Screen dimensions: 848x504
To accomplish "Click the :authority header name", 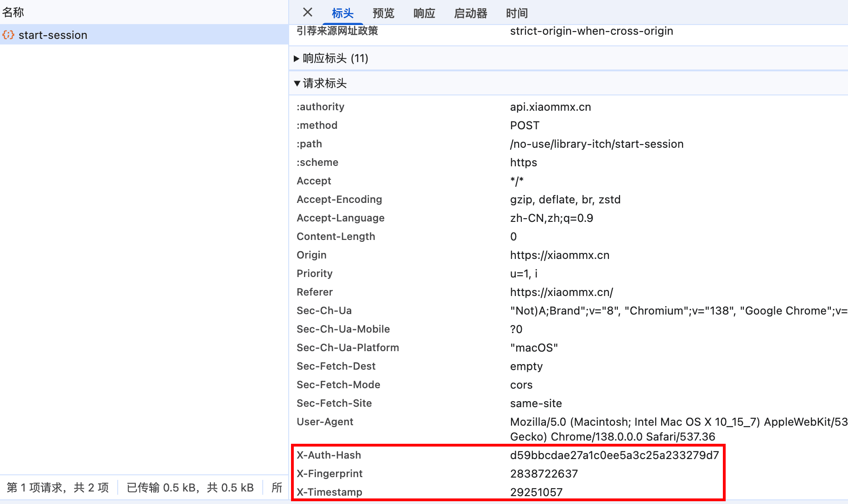I will pyautogui.click(x=321, y=107).
